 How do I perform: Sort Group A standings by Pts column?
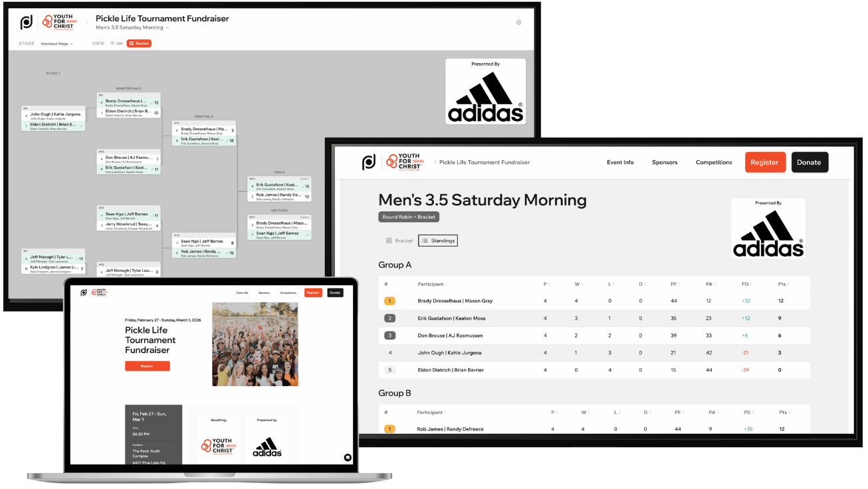click(x=783, y=284)
